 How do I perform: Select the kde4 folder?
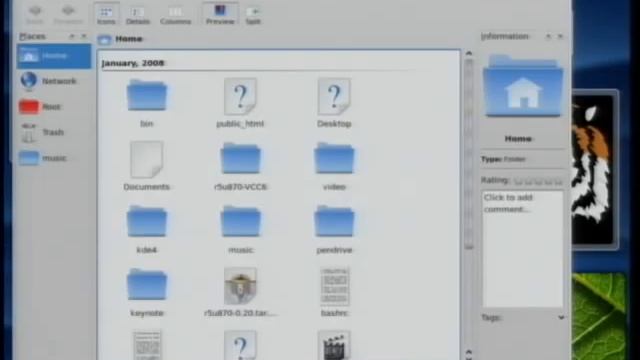[147, 229]
